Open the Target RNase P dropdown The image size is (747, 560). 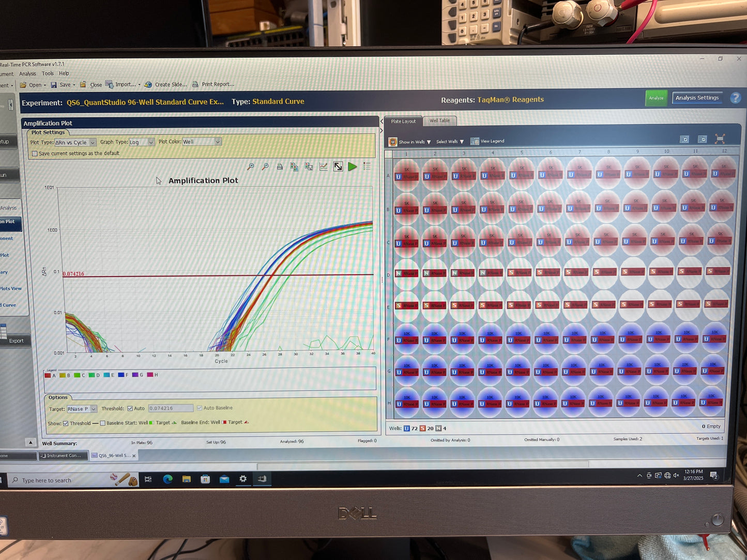tap(82, 409)
